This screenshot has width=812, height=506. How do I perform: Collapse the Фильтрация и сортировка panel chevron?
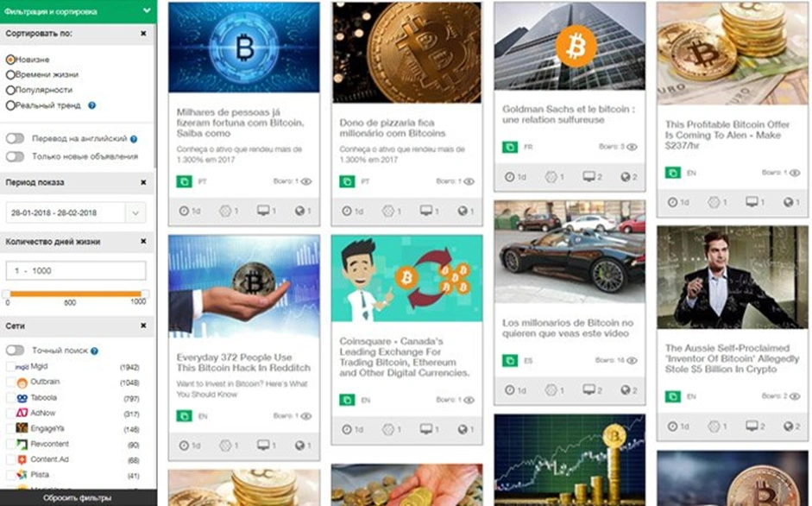tap(147, 10)
